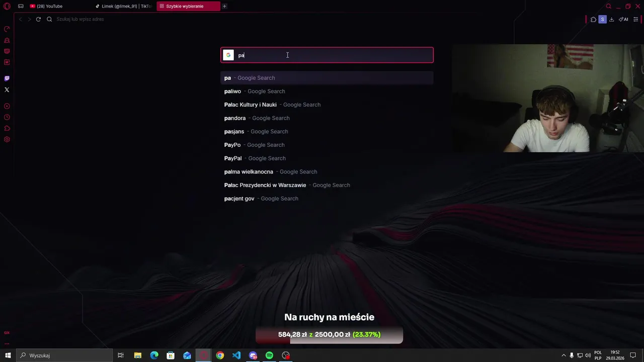Click Opera GX icon on taskbar
This screenshot has height=362, width=644.
tap(204, 355)
